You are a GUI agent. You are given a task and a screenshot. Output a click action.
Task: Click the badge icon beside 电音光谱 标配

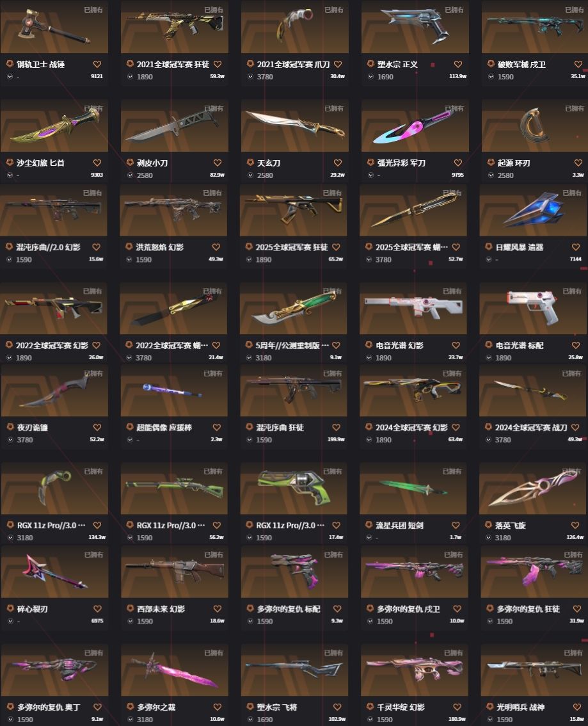click(x=489, y=345)
